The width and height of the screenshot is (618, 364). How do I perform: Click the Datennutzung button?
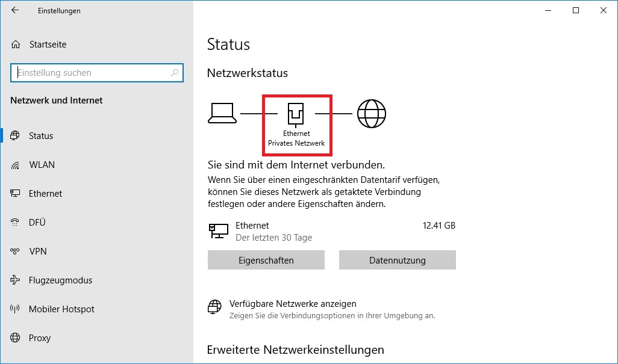coord(397,261)
